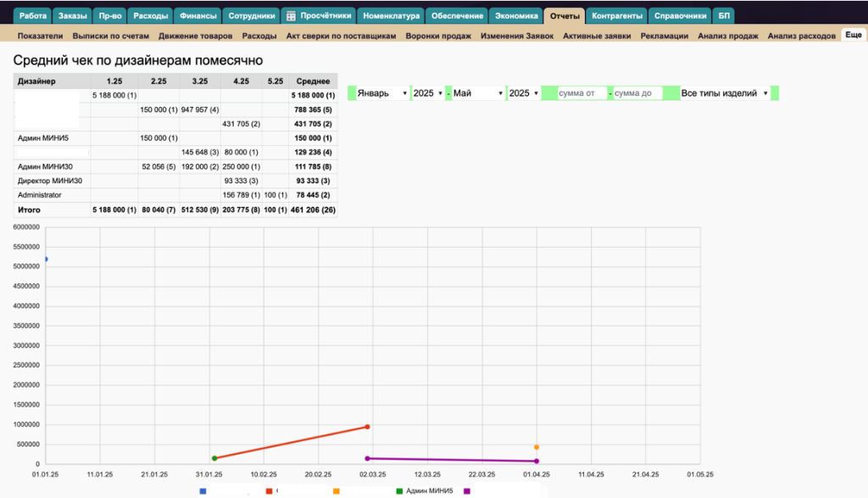The width and height of the screenshot is (868, 498).
Task: Open the year dropdown right after Январь
Action: [428, 93]
